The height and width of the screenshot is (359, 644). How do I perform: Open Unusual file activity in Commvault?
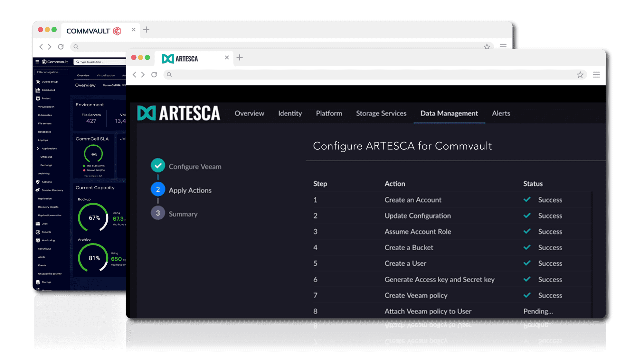click(50, 274)
